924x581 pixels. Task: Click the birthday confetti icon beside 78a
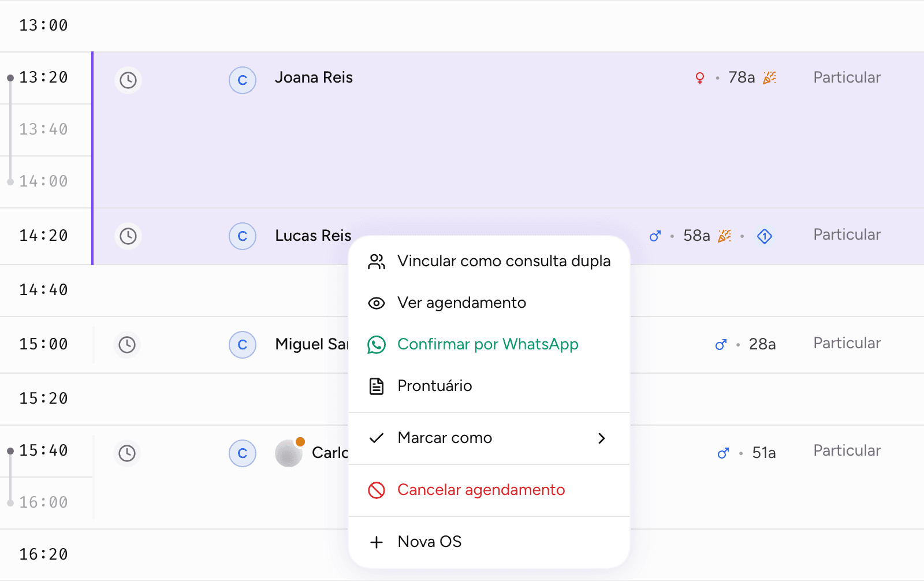(769, 77)
